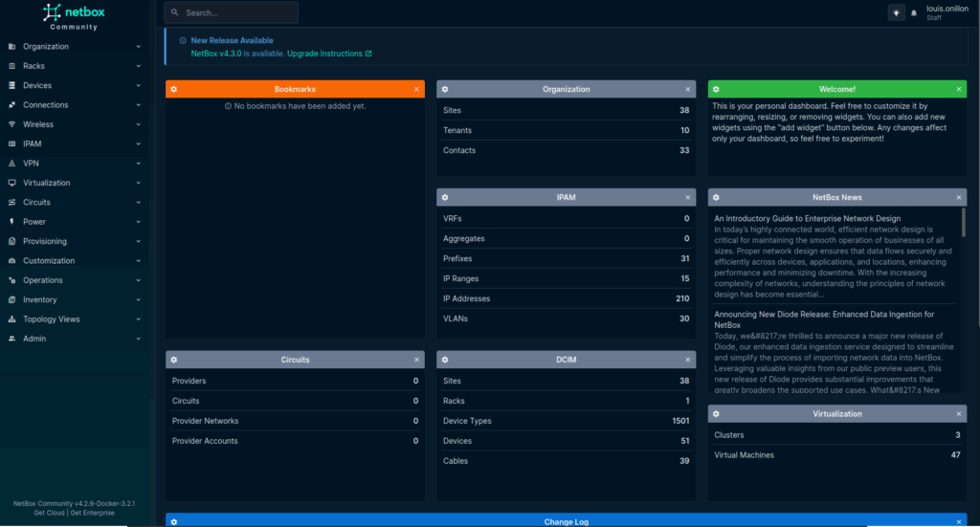
Task: Open Organization widget gear settings
Action: 445,89
